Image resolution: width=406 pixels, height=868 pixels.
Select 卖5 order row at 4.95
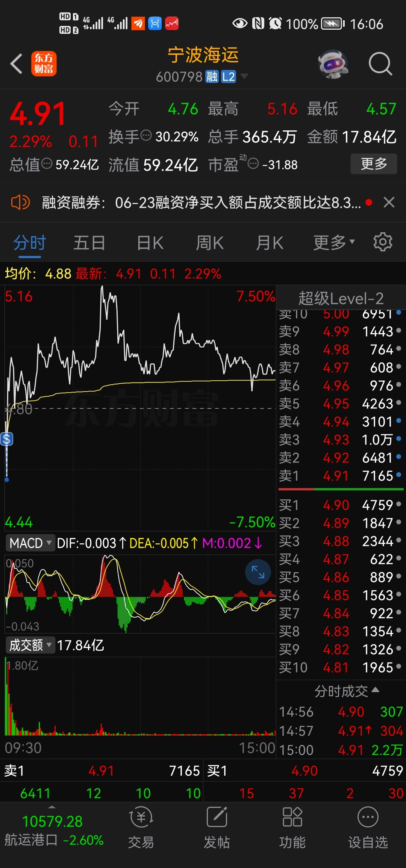pos(341,404)
